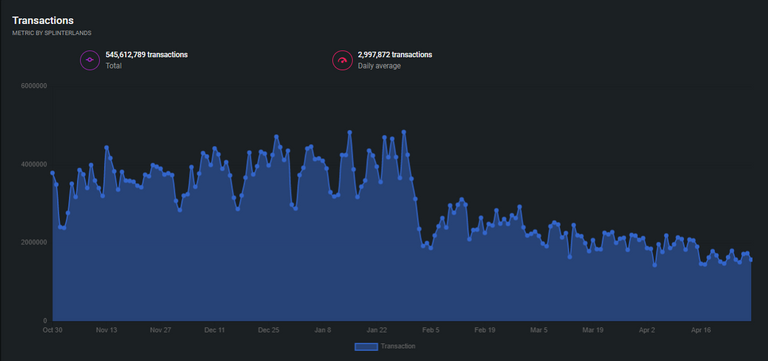Toggle the Transaction legend swatch

[x=366, y=347]
